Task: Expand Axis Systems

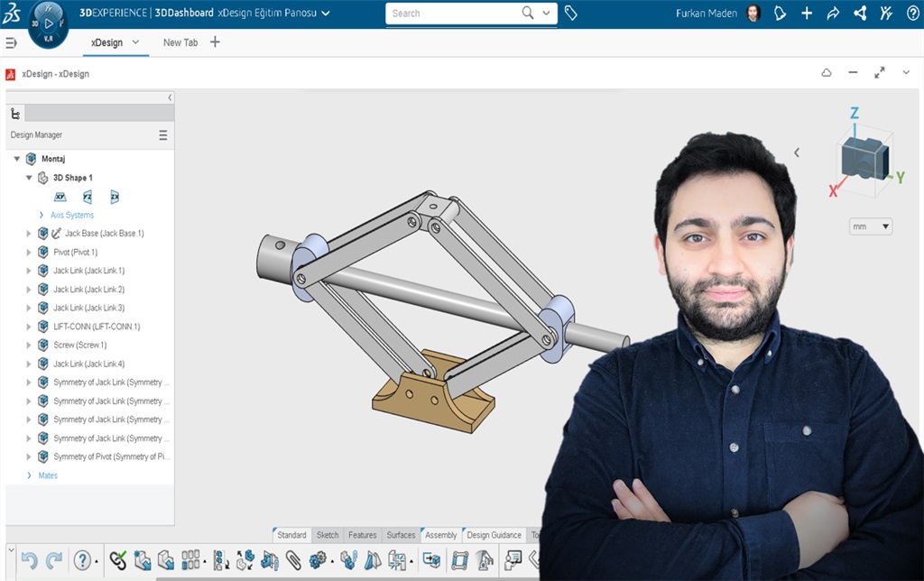Action: 41,215
